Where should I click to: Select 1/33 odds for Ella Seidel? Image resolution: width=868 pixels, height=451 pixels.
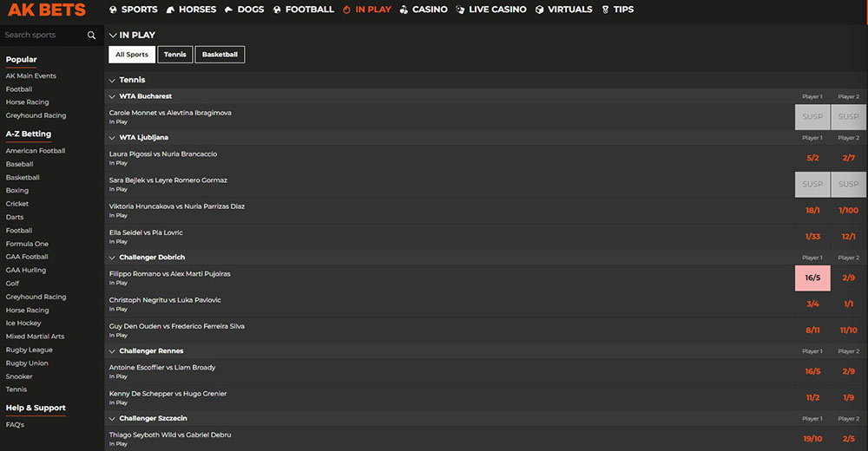[x=812, y=236]
